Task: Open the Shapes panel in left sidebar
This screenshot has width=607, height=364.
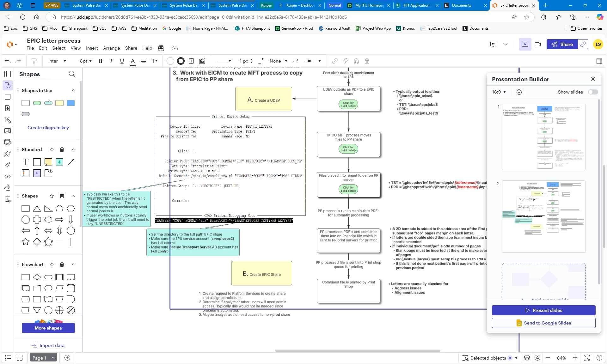Action: tap(8, 85)
